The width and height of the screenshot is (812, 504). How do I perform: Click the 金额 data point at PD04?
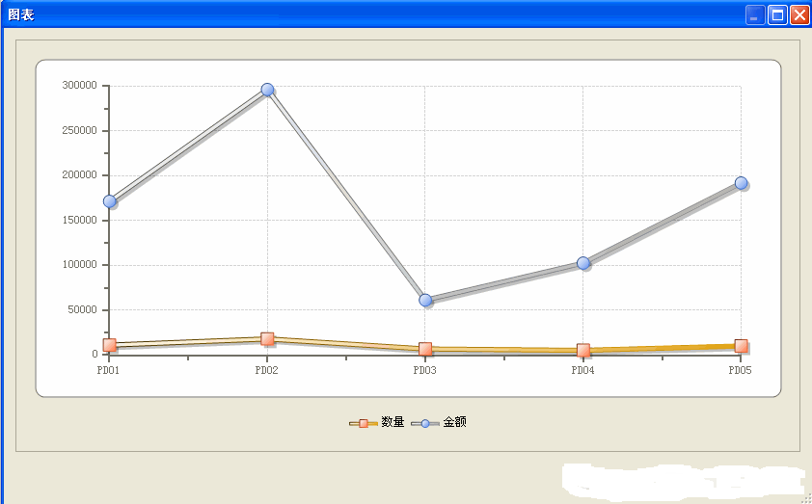coord(583,263)
